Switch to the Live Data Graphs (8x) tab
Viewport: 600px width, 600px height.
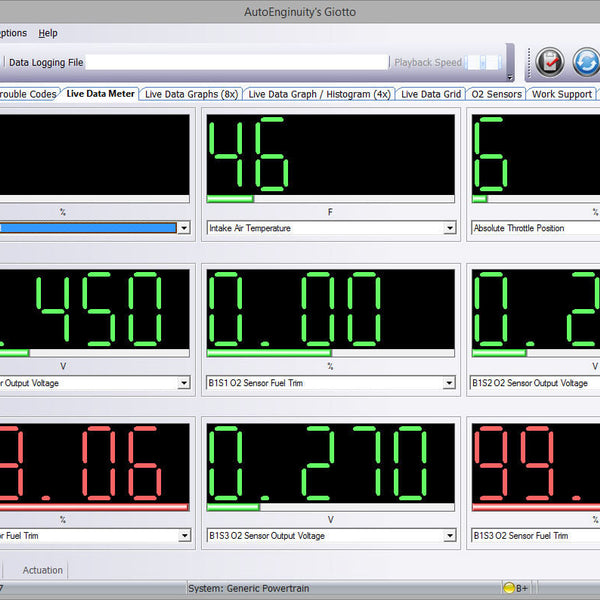pos(190,94)
